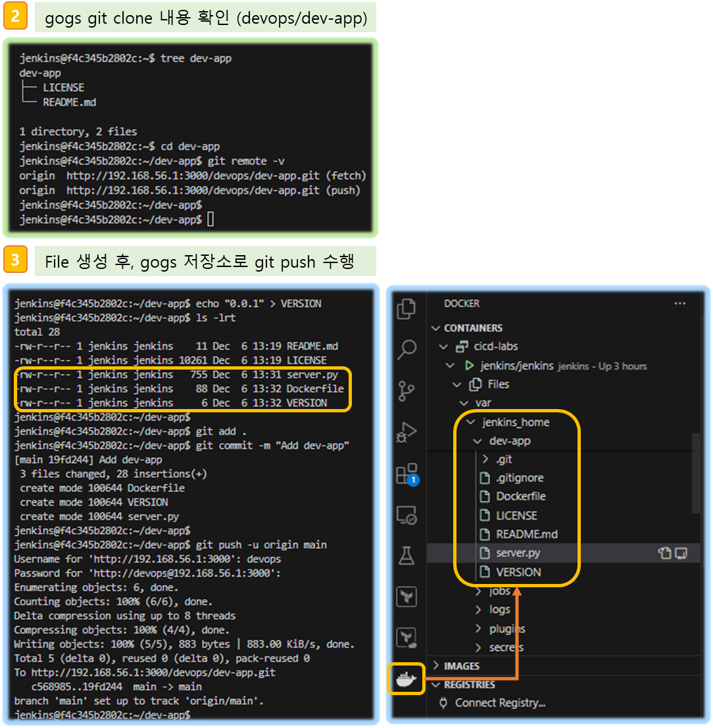Expand the plugins folder

coord(478,629)
